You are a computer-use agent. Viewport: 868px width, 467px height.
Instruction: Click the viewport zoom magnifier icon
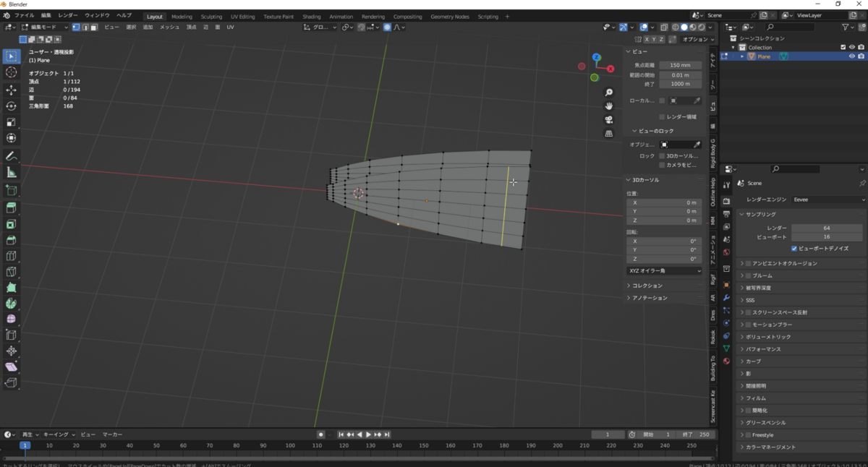tap(609, 93)
